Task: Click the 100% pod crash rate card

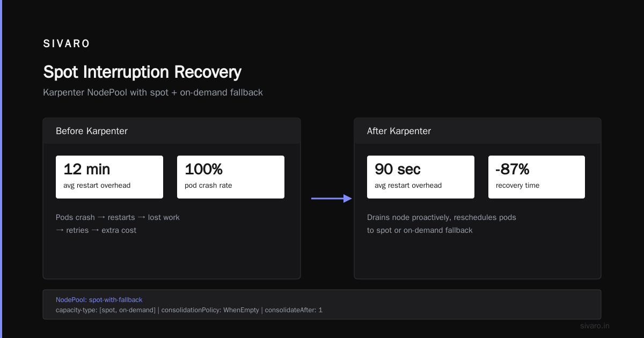Action: 231,177
